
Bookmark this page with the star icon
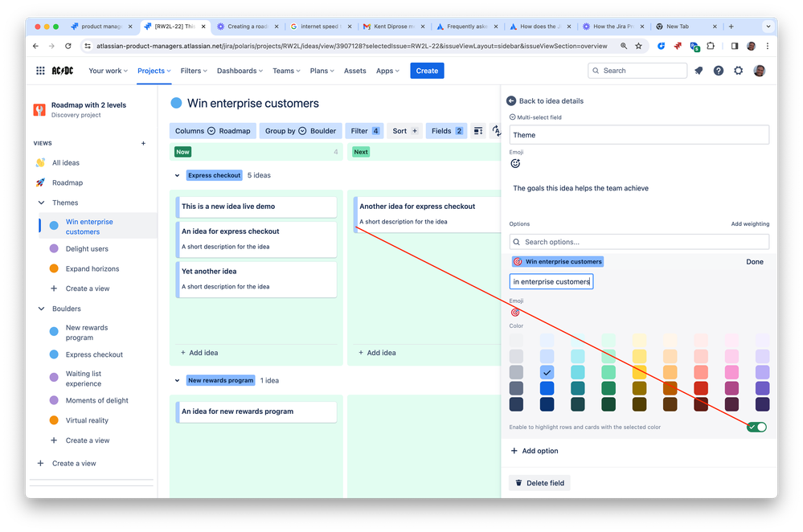click(638, 46)
